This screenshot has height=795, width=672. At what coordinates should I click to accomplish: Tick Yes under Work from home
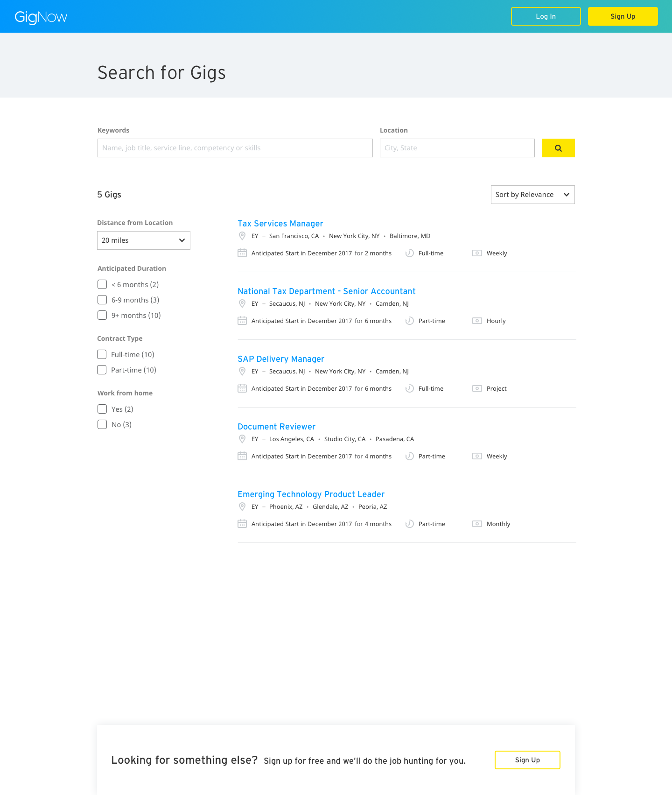click(102, 409)
